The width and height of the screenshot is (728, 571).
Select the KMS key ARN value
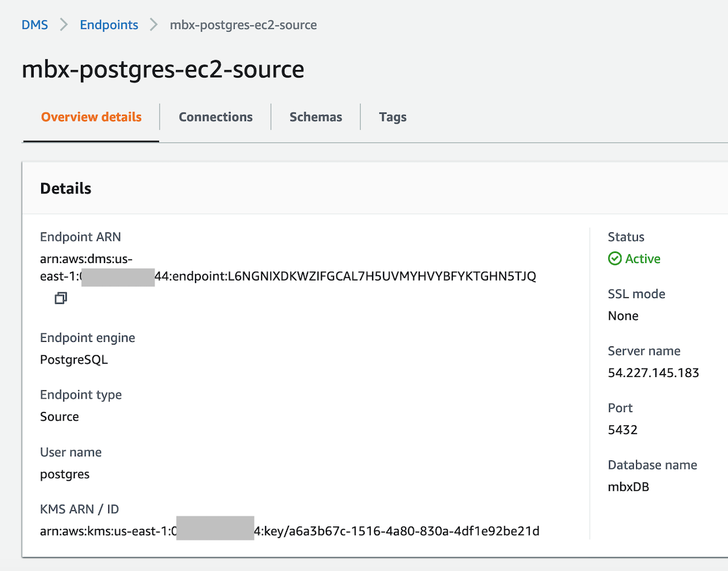coord(290,531)
